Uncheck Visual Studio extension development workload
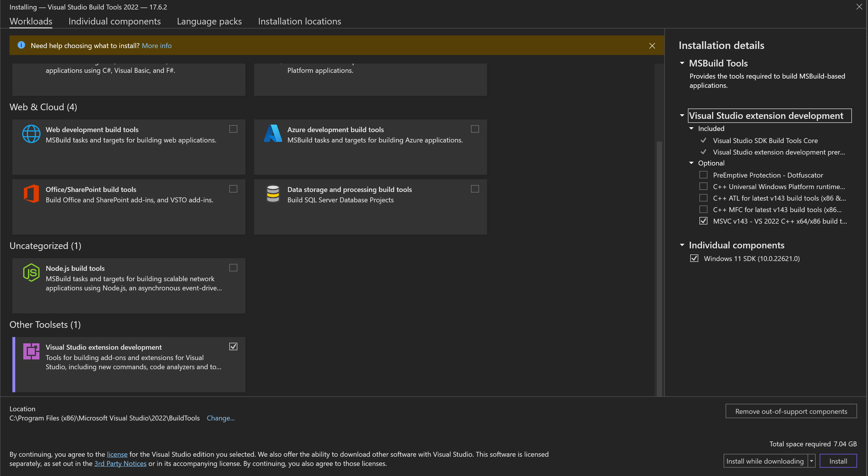This screenshot has width=868, height=476. [233, 346]
